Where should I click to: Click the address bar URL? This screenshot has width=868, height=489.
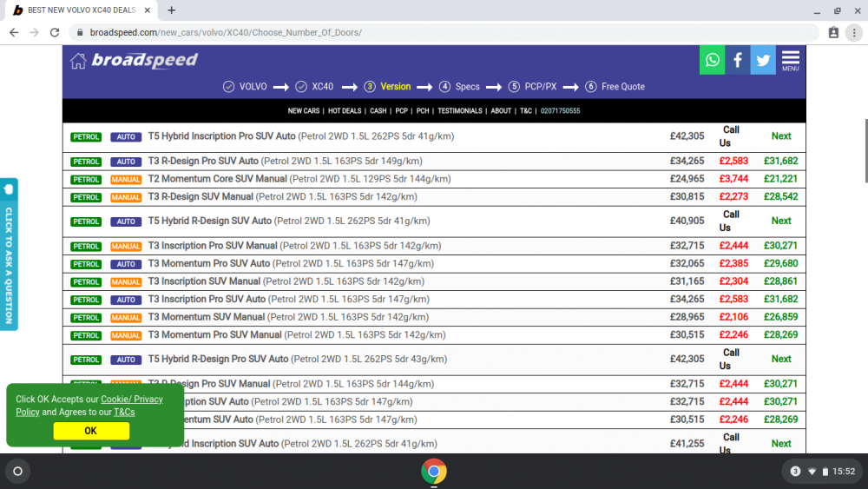pos(226,33)
